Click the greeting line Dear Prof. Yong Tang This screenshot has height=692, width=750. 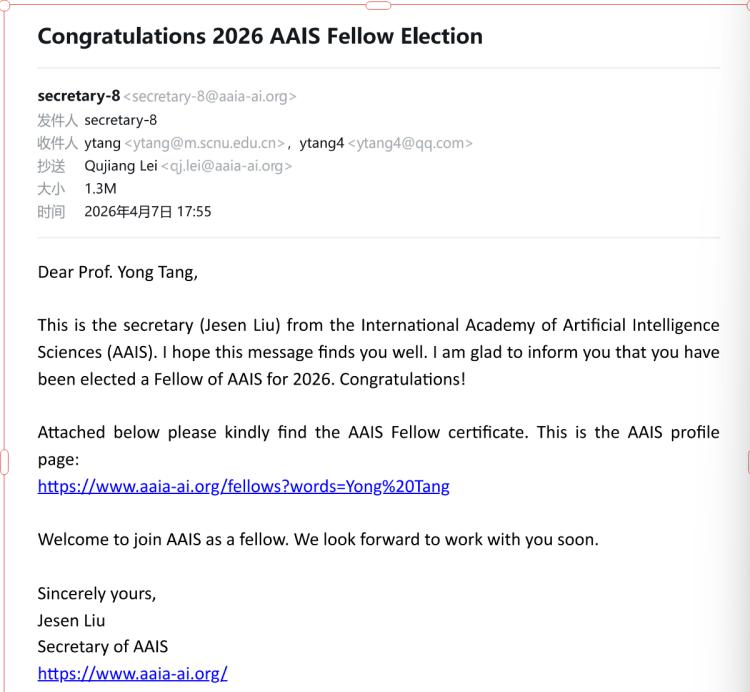[118, 272]
